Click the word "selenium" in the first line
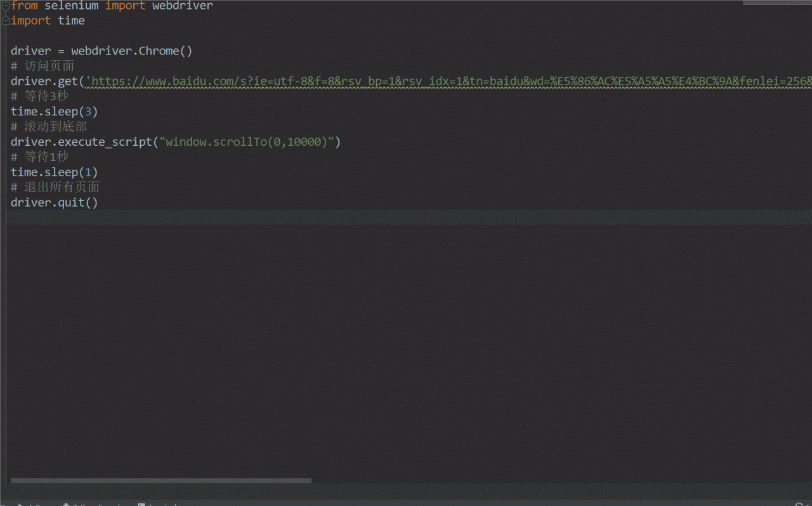This screenshot has width=812, height=506. pos(72,6)
